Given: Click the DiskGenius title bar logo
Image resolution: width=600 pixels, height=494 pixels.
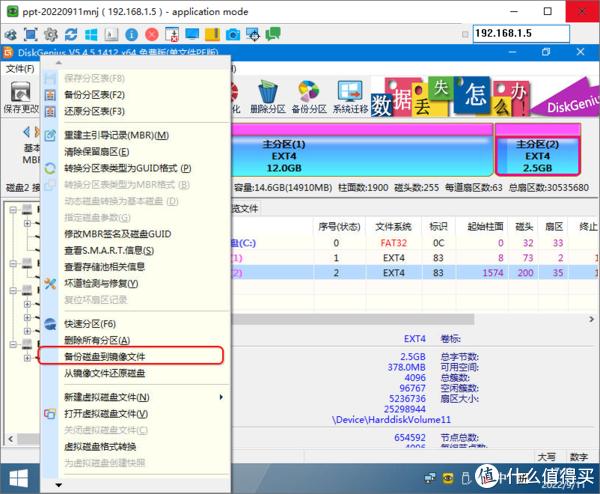Looking at the screenshot, I should pos(8,52).
